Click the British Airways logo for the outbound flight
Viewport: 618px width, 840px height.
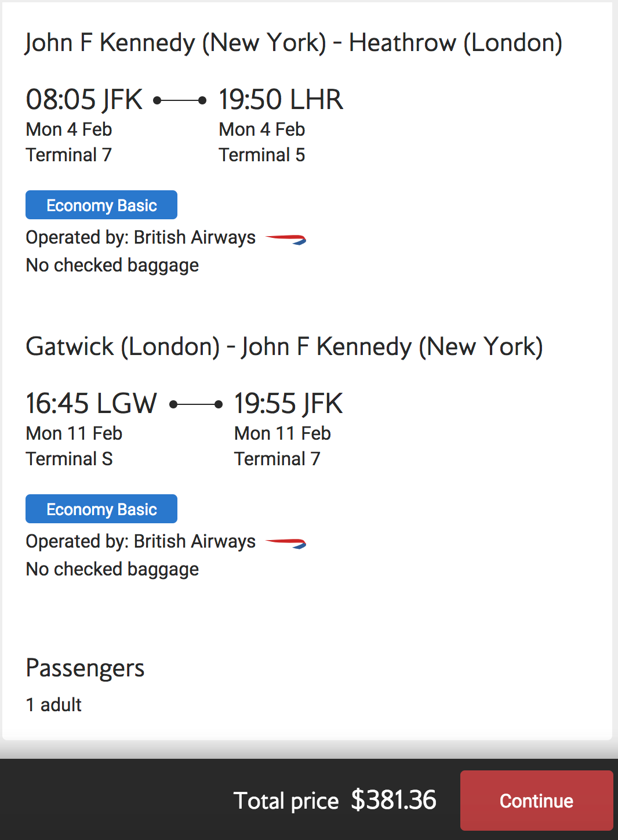286,239
